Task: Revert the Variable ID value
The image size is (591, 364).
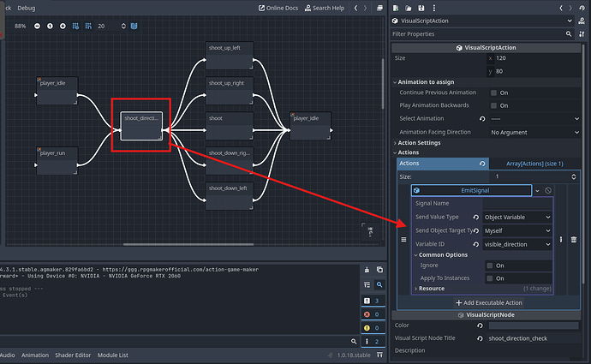Action: point(475,244)
